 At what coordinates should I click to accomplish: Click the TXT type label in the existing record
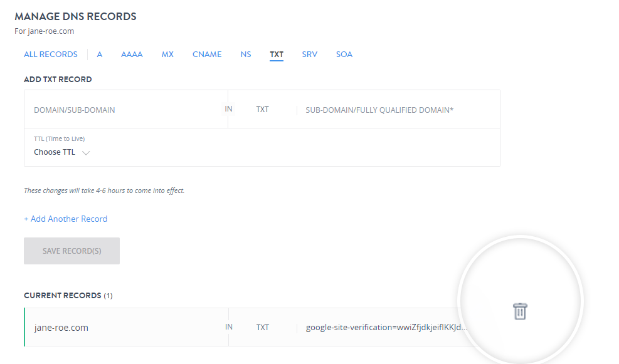[x=263, y=327]
